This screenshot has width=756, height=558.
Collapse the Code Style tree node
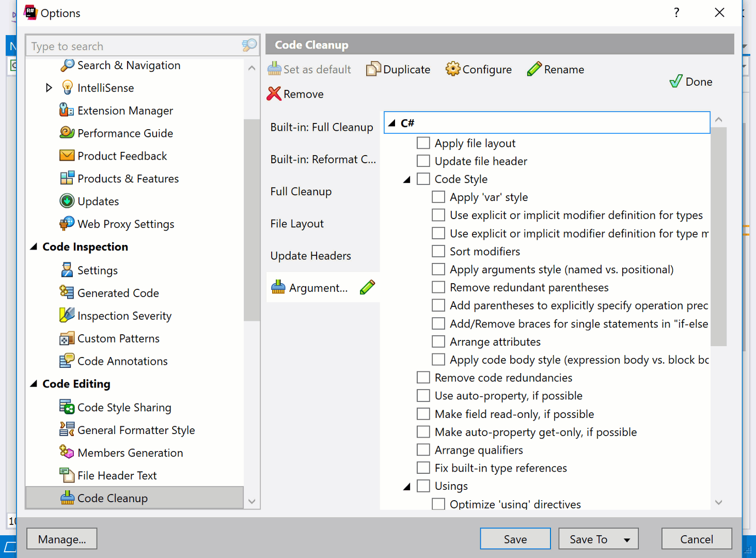[x=407, y=179]
